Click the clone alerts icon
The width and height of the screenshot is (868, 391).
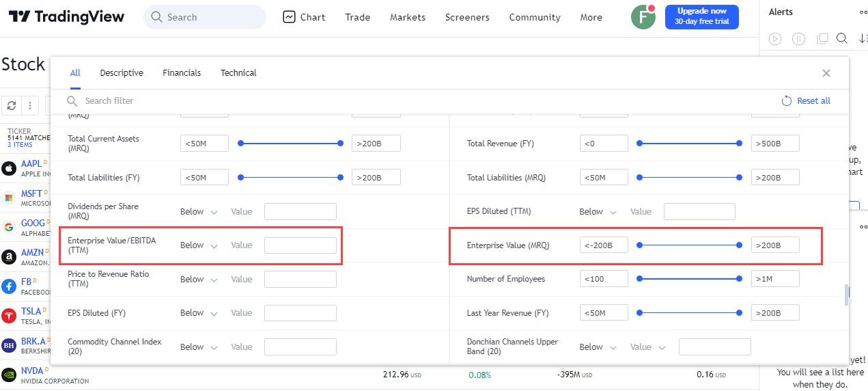click(822, 39)
